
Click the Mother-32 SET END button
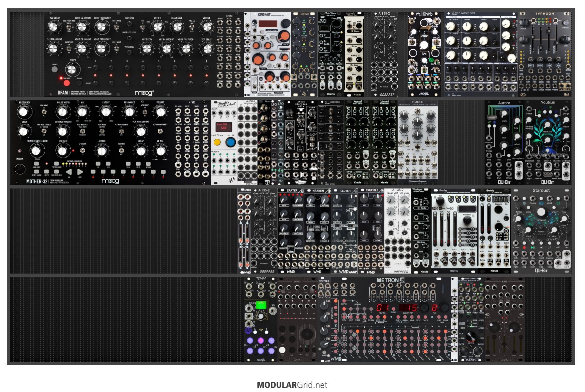point(148,164)
